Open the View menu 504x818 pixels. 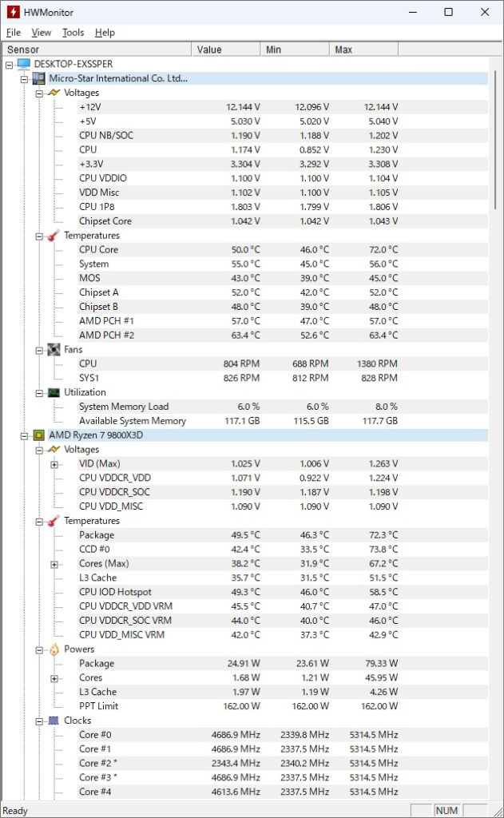(42, 32)
